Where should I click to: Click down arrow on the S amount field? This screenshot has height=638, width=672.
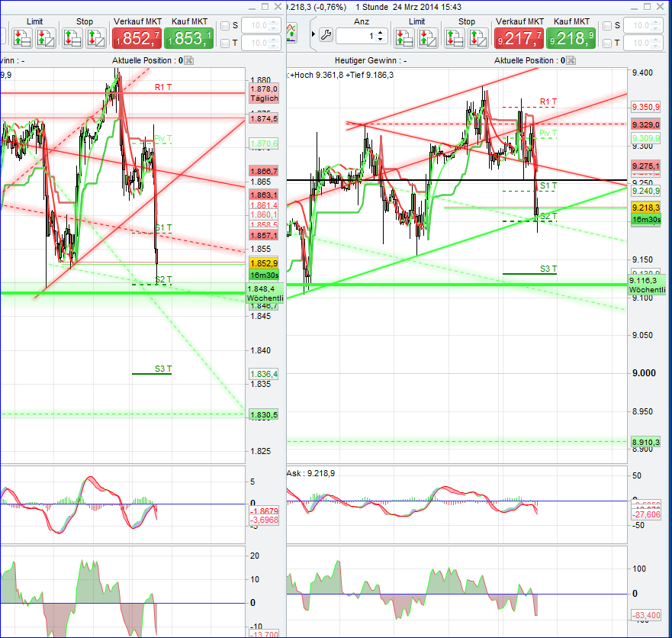pyautogui.click(x=272, y=29)
